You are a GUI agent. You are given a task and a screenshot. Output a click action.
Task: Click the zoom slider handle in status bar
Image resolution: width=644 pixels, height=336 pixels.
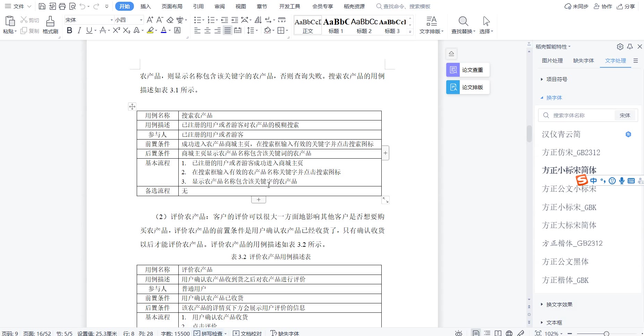point(606,333)
